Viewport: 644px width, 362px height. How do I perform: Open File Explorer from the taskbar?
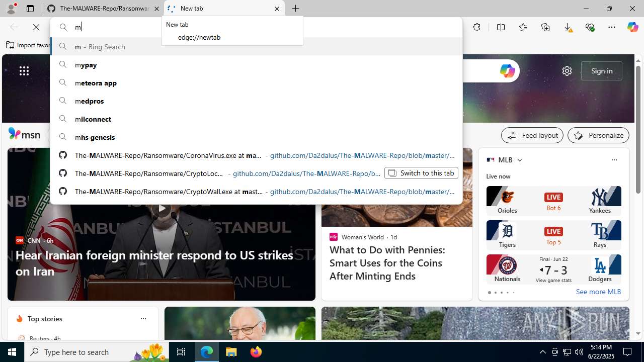click(x=231, y=352)
